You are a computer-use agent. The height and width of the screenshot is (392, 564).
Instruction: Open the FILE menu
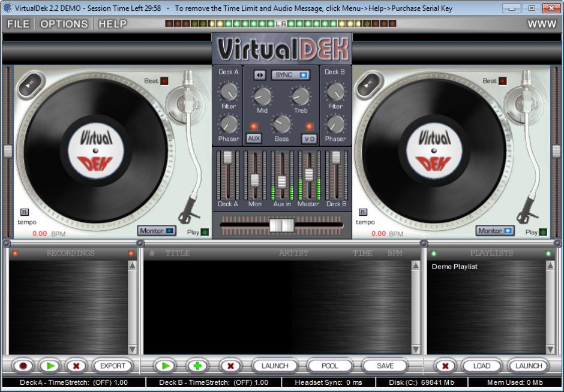click(19, 24)
